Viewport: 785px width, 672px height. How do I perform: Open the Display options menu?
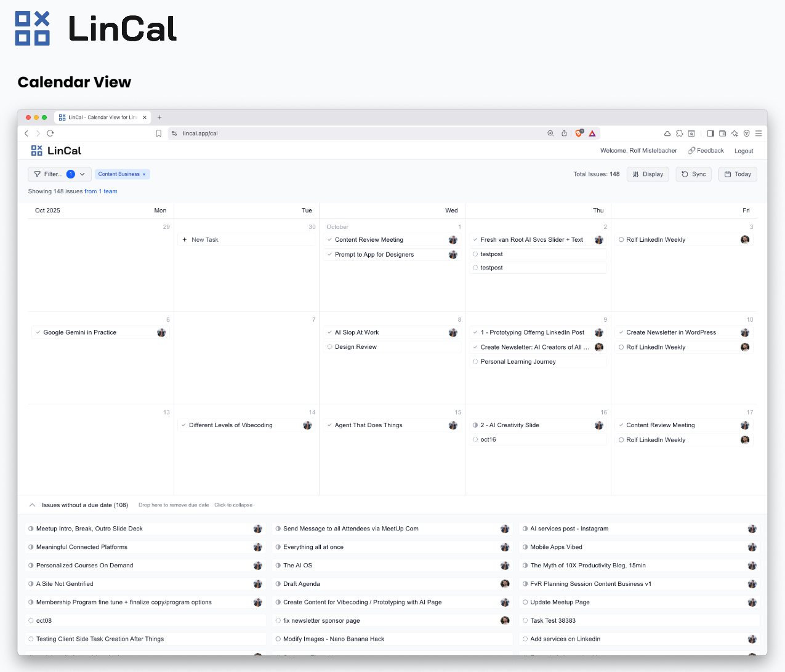tap(648, 174)
